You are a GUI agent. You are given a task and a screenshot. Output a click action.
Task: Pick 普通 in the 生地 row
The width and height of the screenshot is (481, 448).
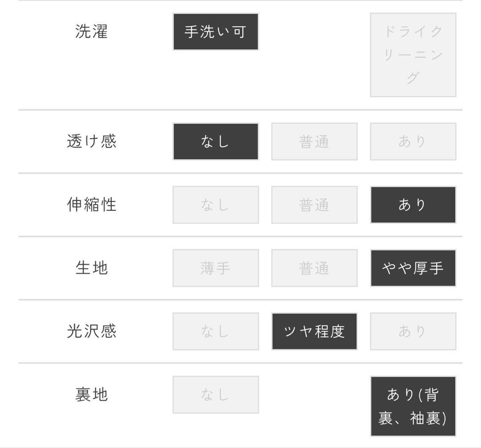click(x=314, y=268)
